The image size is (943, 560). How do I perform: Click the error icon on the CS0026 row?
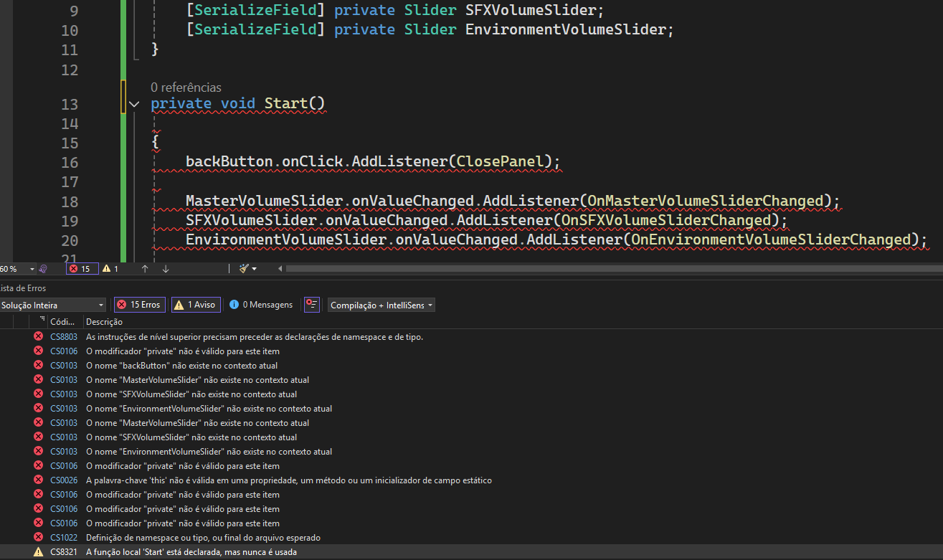[38, 480]
